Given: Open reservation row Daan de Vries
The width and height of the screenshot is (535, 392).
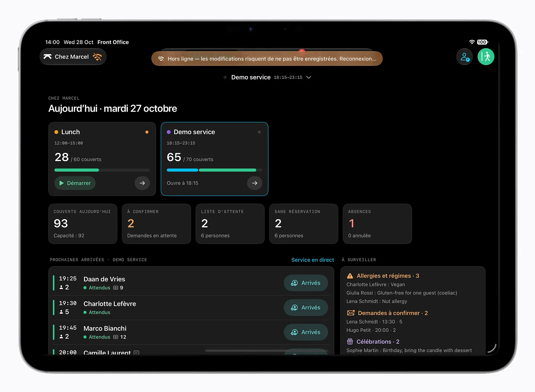Looking at the screenshot, I should pos(191,283).
